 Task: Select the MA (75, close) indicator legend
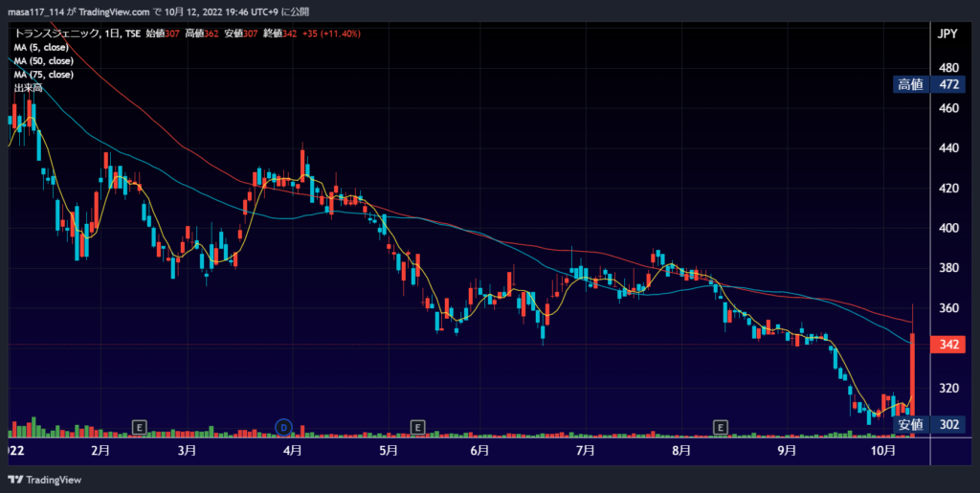tap(44, 75)
